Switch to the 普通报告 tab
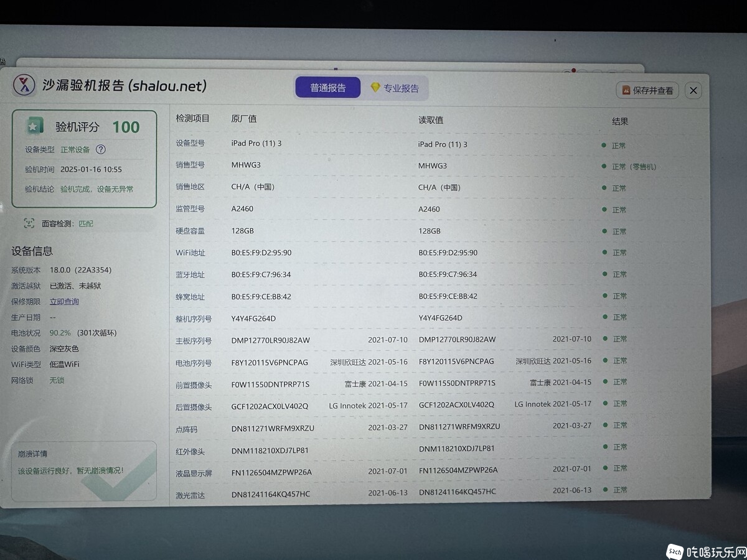This screenshot has width=747, height=560. [x=328, y=88]
